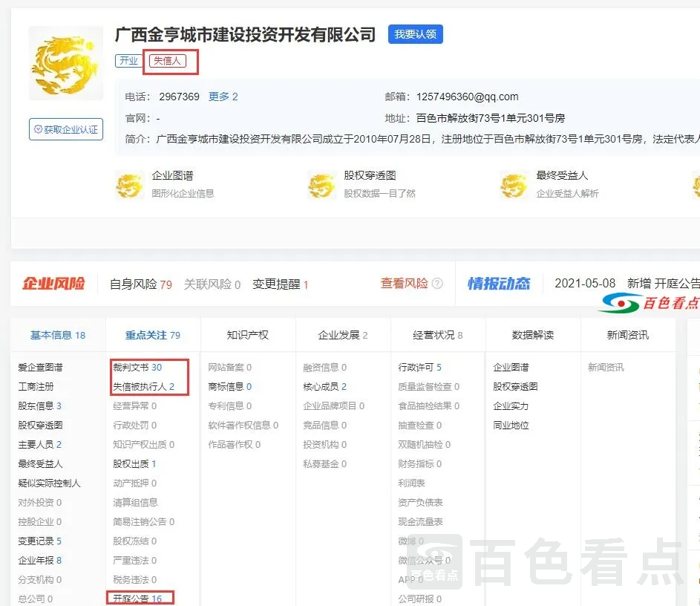The height and width of the screenshot is (606, 700).
Task: Click the golden dragon company logo
Action: tap(65, 63)
